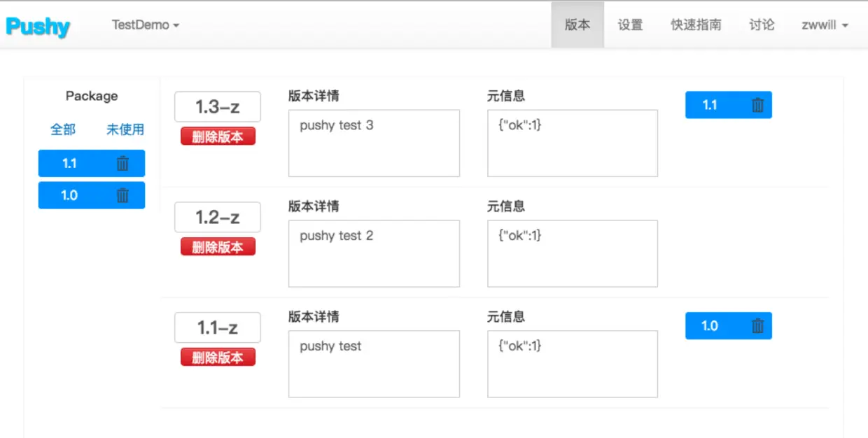Delete version 1.2-z with 删除版本

pos(218,246)
